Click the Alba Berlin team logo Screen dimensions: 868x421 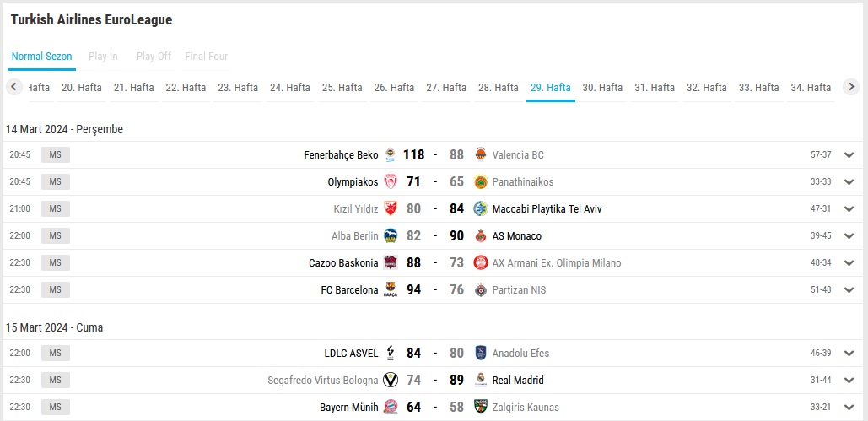[x=391, y=236]
